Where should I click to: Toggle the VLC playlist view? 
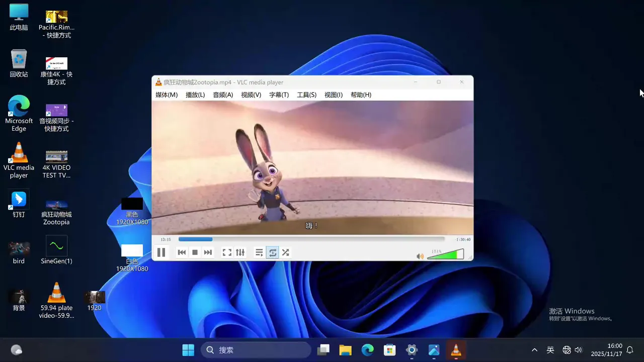(x=259, y=252)
